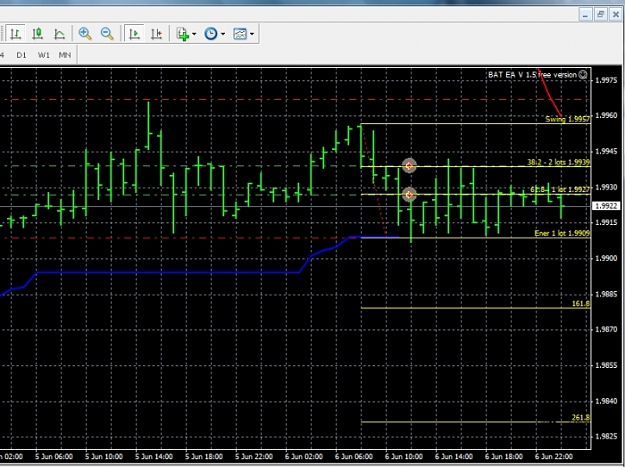This screenshot has width=625, height=467.
Task: Click the 1.9900 price scale value
Action: point(606,258)
